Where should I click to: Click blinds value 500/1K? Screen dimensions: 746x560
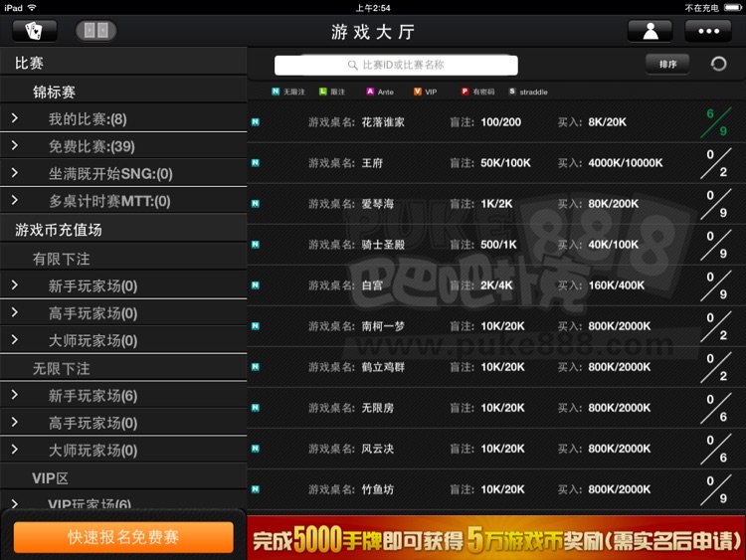click(x=498, y=245)
